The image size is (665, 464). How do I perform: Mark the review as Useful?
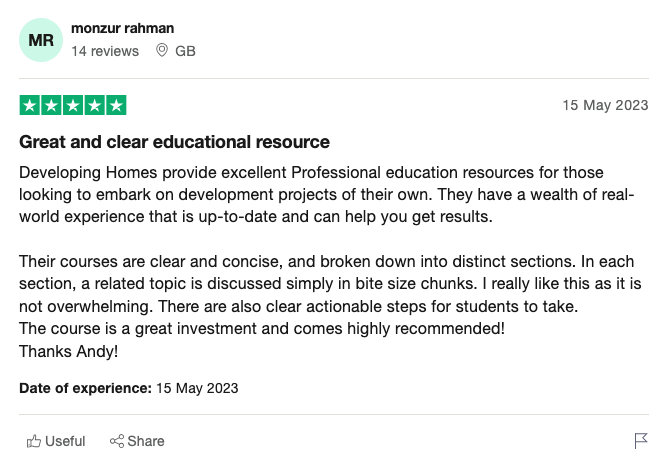pos(56,441)
